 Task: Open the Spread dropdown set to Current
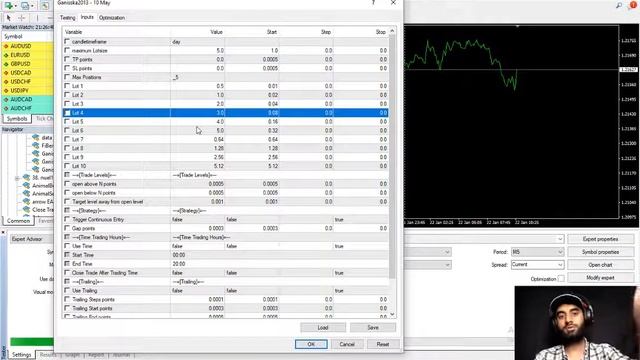coord(537,265)
